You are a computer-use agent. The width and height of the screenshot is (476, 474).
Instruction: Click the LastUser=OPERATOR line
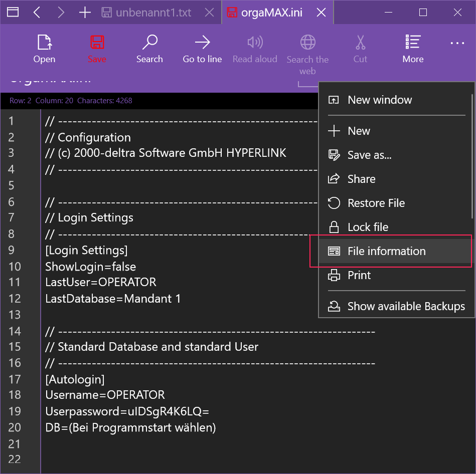[x=101, y=282]
